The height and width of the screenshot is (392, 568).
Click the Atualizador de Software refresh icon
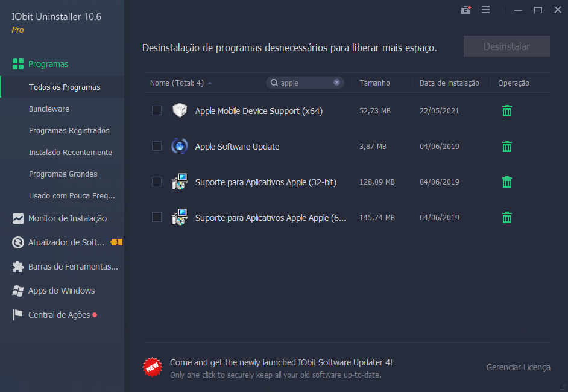pyautogui.click(x=17, y=242)
